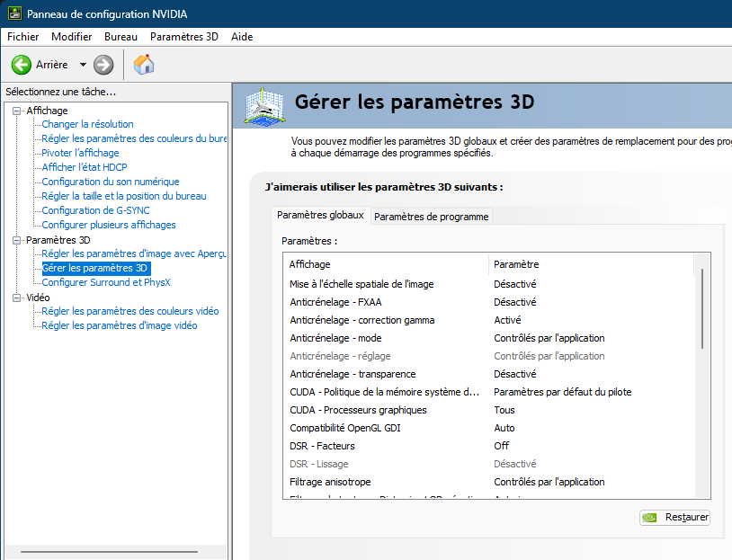Select Anticrénelage - mode setting row

coord(488,338)
